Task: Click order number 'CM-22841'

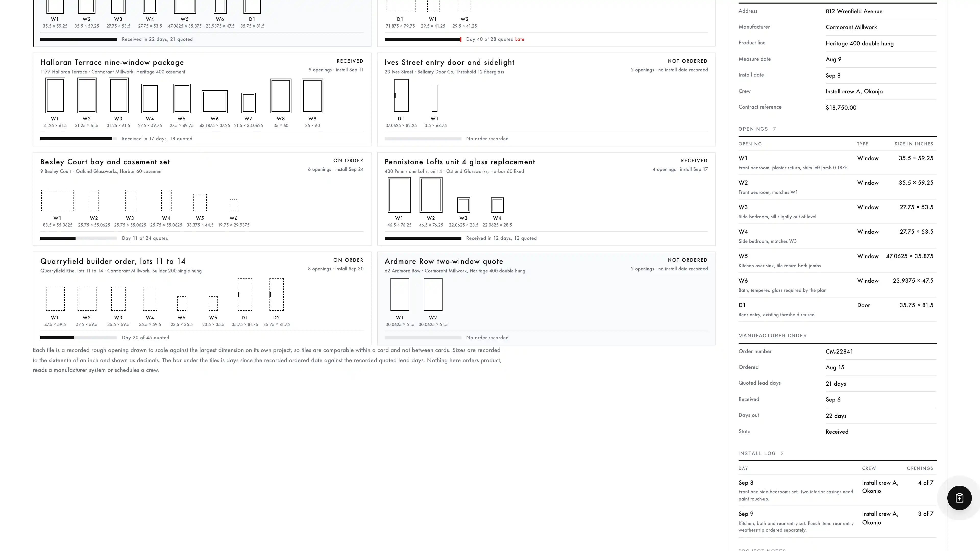Action: pos(839,351)
